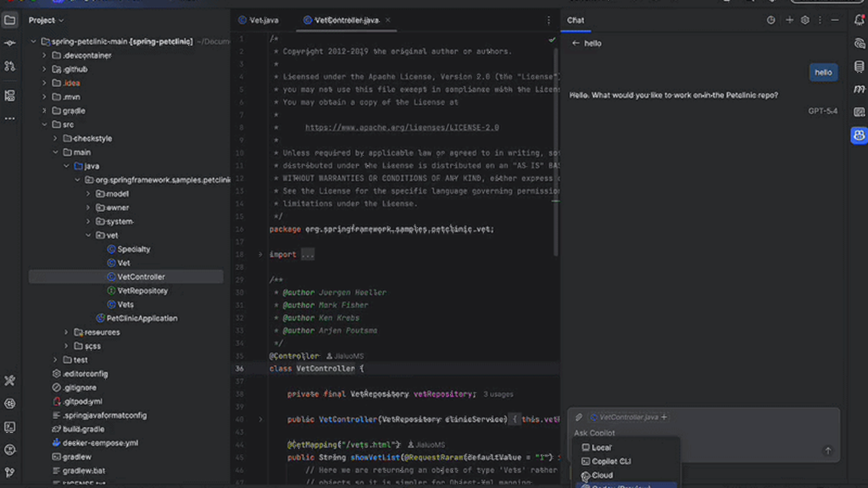Hide the Chat panel with minus icon
Viewport: 868px width, 488px height.
pyautogui.click(x=835, y=20)
